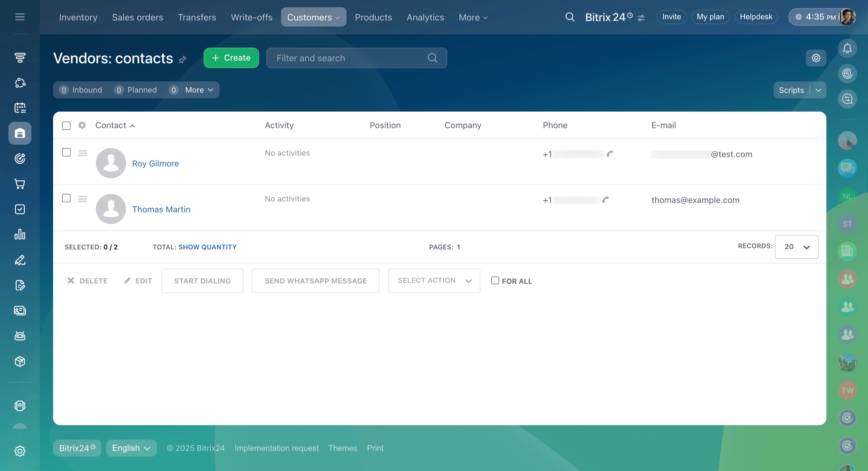The height and width of the screenshot is (471, 868).
Task: Switch to the Sales orders tab
Action: (138, 17)
